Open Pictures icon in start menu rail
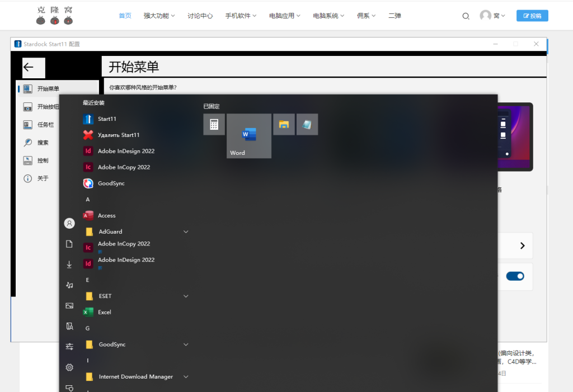 click(x=69, y=306)
